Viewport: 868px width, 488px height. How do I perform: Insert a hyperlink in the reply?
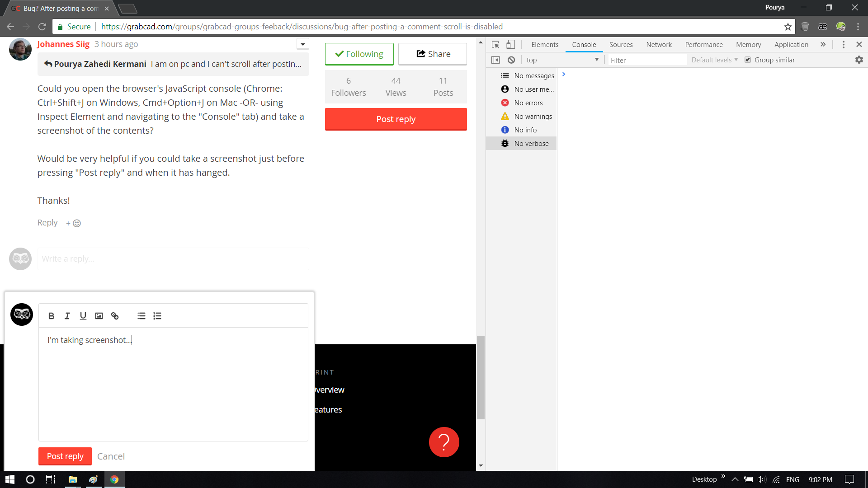pyautogui.click(x=115, y=316)
